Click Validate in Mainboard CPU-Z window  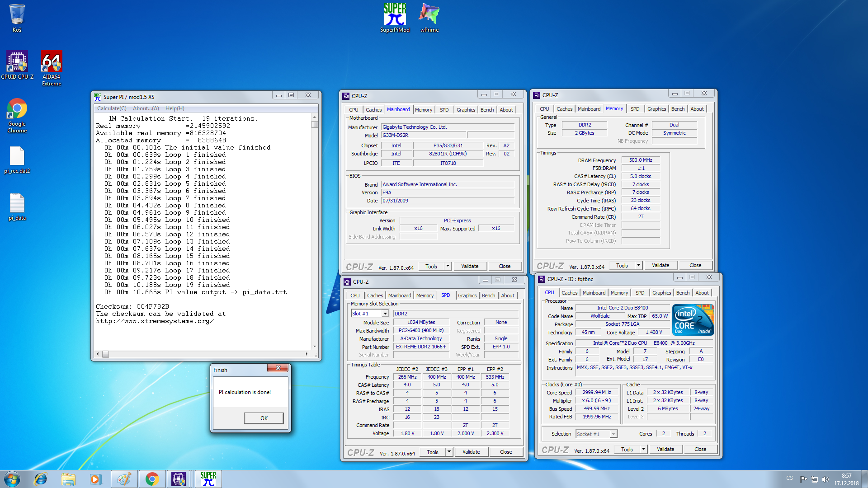coord(470,266)
